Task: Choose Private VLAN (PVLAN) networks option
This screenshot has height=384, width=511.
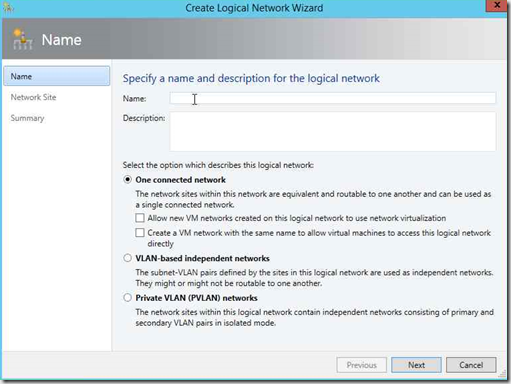Action: [x=127, y=298]
